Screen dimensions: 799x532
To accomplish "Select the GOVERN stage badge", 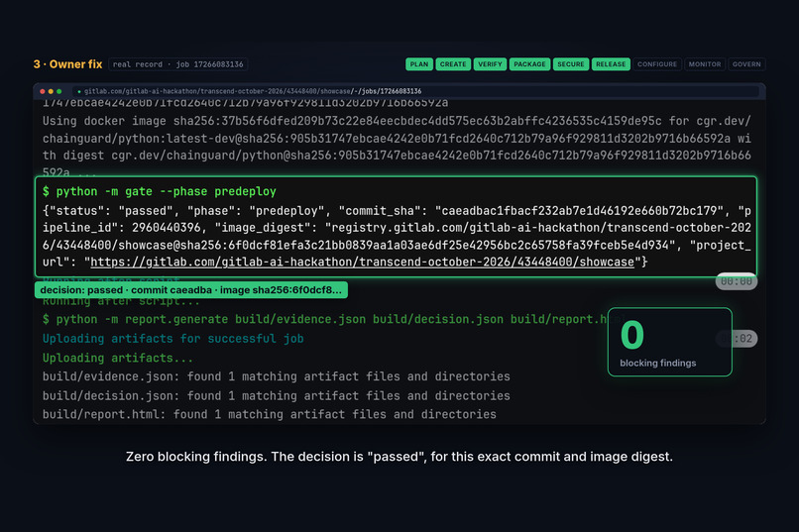I will point(746,64).
